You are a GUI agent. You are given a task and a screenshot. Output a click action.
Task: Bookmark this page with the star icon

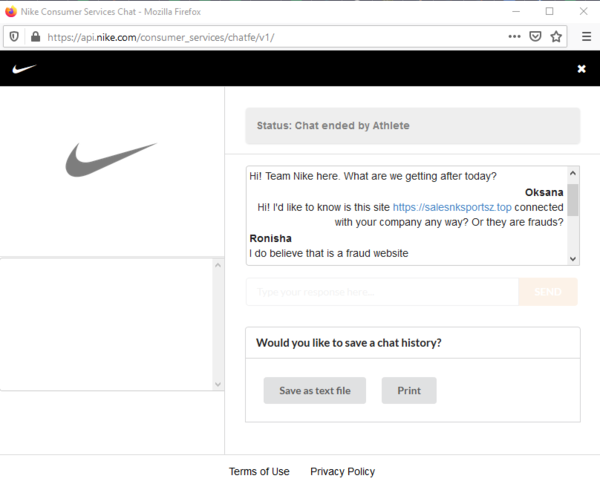click(556, 37)
